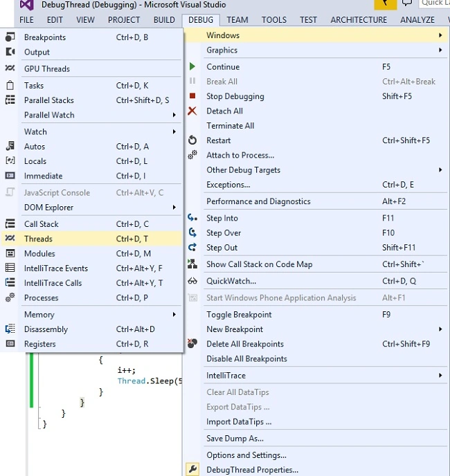Select Performance and Diagnostics entry
The image size is (450, 476).
[316, 201]
